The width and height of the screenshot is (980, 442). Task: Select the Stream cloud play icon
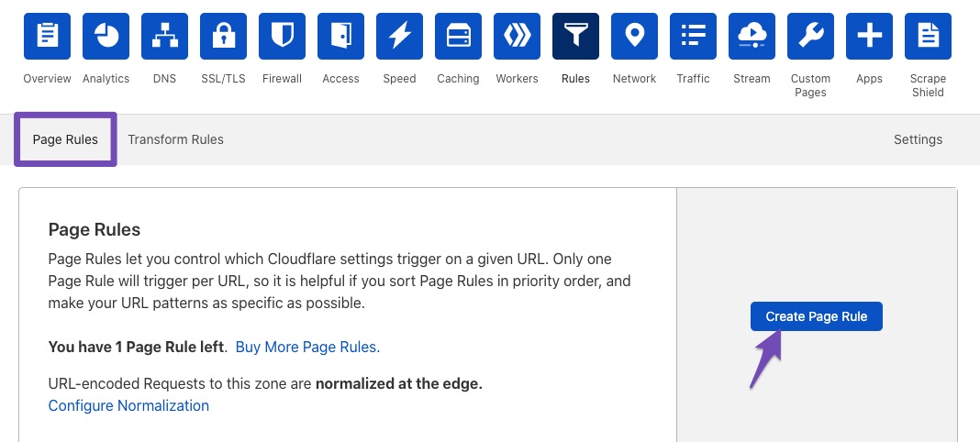pos(752,36)
